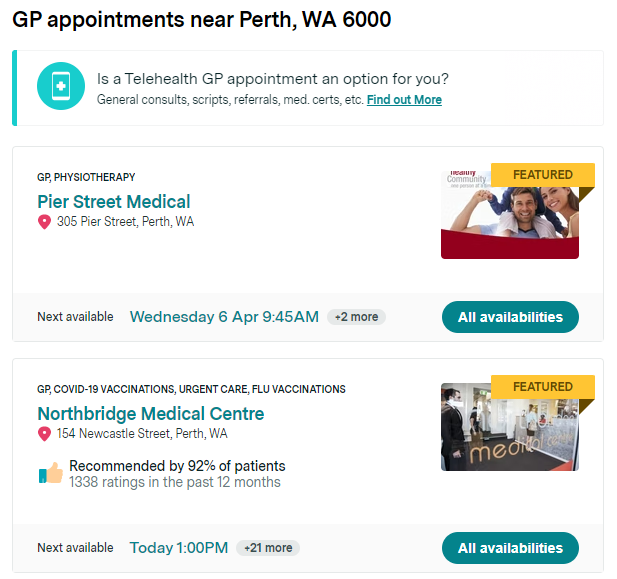Open the Find out More link
This screenshot has height=579, width=617.
404,100
